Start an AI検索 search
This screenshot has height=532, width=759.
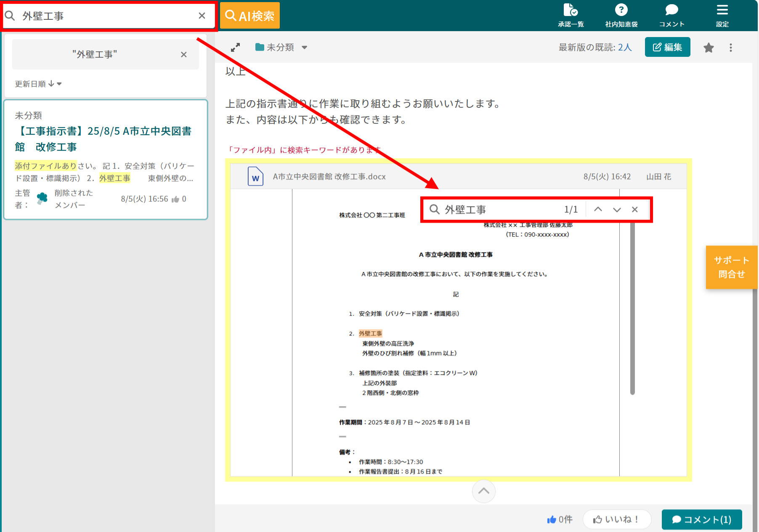click(249, 15)
